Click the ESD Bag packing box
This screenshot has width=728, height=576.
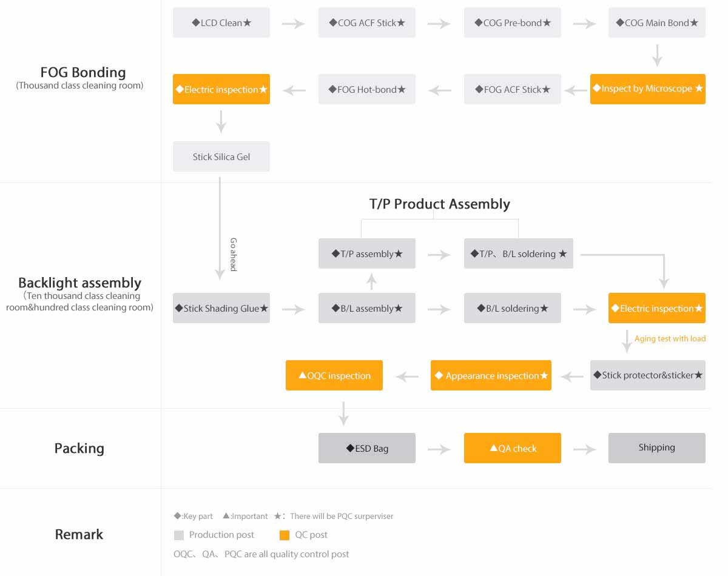367,448
